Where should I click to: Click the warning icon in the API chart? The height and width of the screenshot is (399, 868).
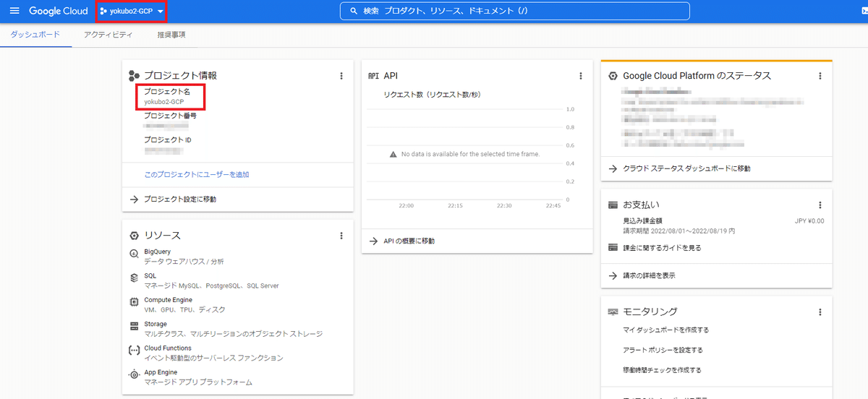[393, 155]
